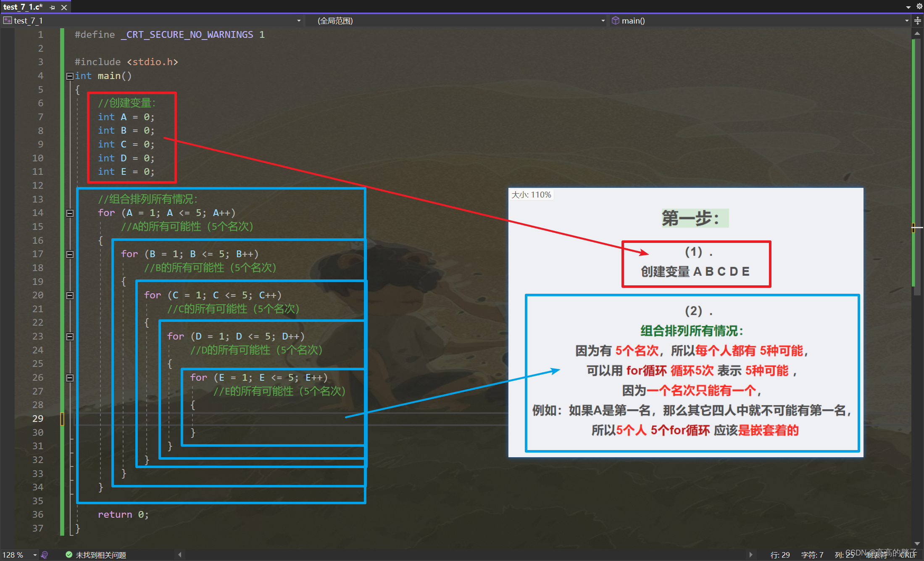Click the 列: 25 column indicator
Image resolution: width=924 pixels, height=561 pixels.
coord(845,555)
